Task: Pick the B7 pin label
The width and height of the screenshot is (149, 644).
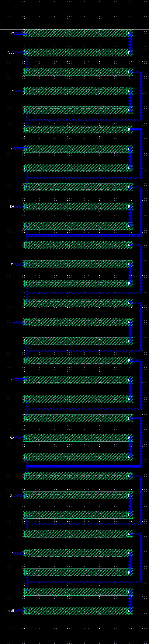Action: (12, 149)
